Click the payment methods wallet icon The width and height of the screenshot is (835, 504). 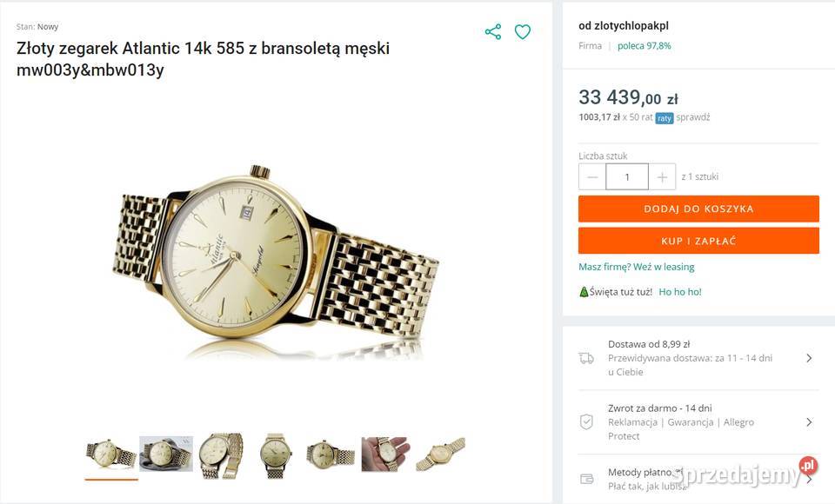click(586, 479)
